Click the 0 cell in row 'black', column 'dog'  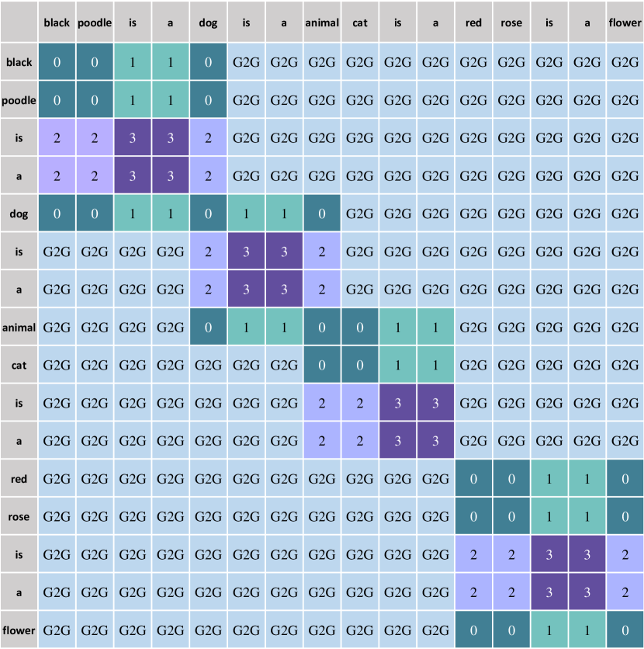[208, 61]
